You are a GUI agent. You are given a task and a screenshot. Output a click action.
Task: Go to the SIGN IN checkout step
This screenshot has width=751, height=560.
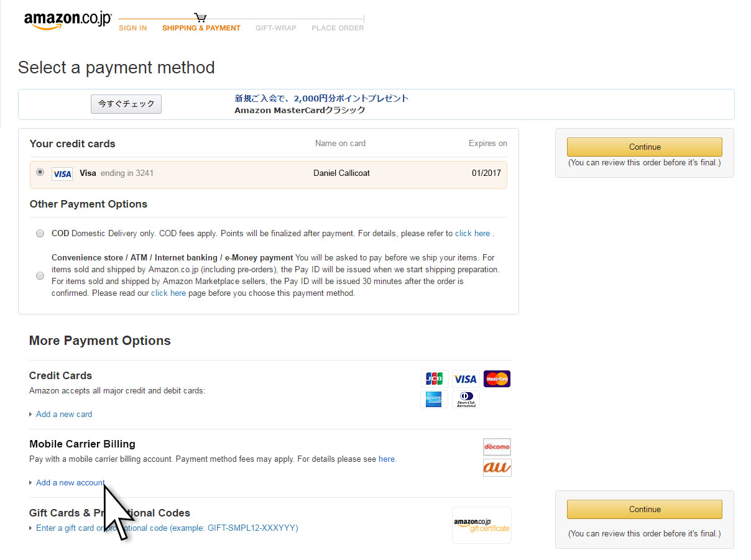click(132, 28)
